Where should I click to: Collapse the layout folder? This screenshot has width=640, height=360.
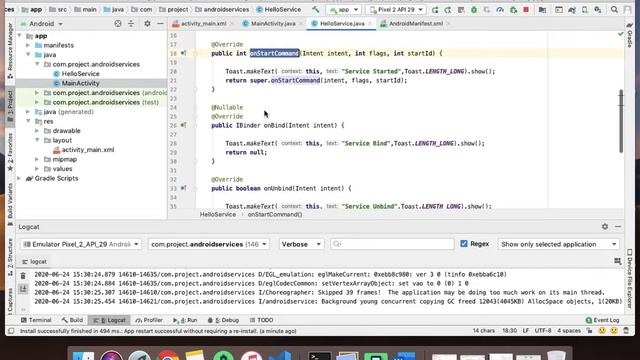[37, 140]
